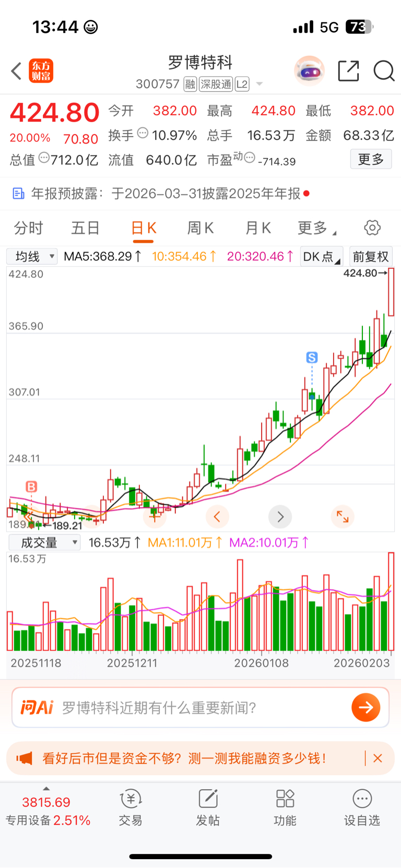Tap the volume MA2:10.01万 label
Screen dimensions: 401x868
point(269,543)
